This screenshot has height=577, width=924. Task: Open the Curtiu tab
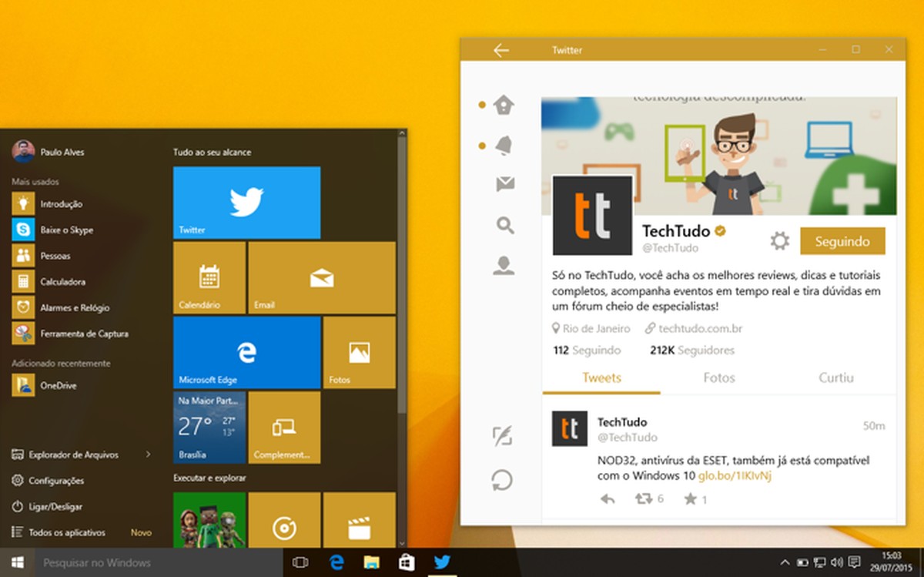(836, 377)
